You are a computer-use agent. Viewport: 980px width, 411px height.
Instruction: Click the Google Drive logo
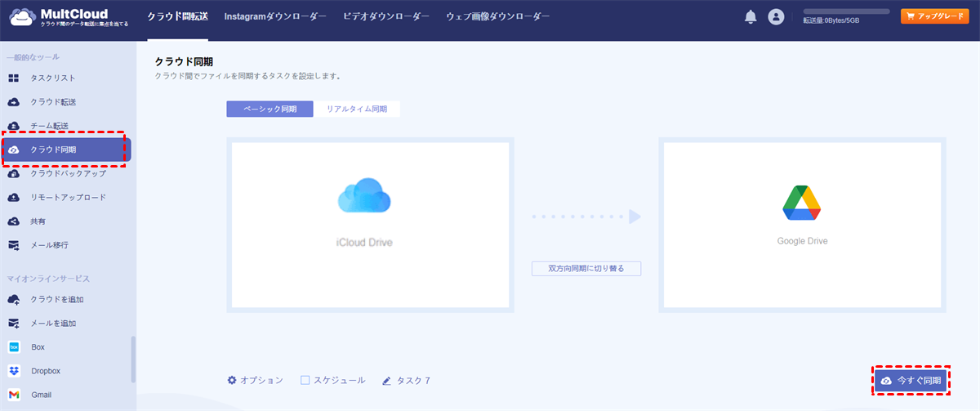coord(802,203)
